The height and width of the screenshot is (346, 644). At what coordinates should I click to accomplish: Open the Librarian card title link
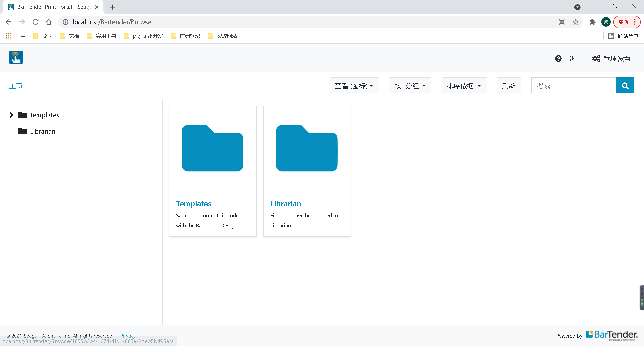286,204
